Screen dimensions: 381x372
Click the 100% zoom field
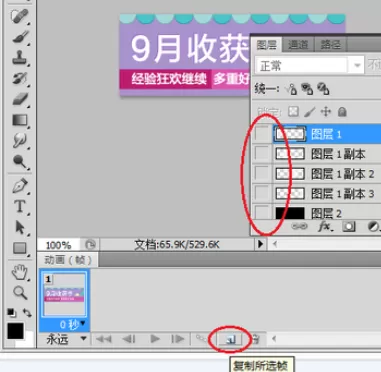pyautogui.click(x=59, y=245)
